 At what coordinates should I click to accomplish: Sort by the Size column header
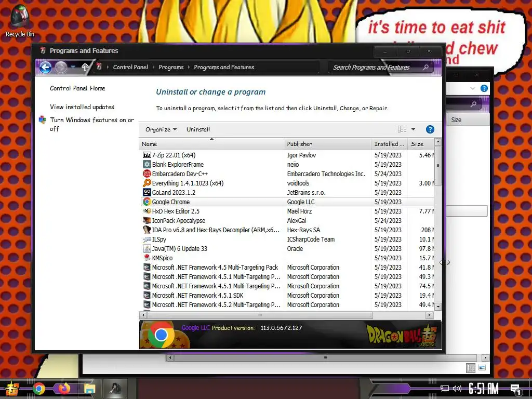[421, 144]
